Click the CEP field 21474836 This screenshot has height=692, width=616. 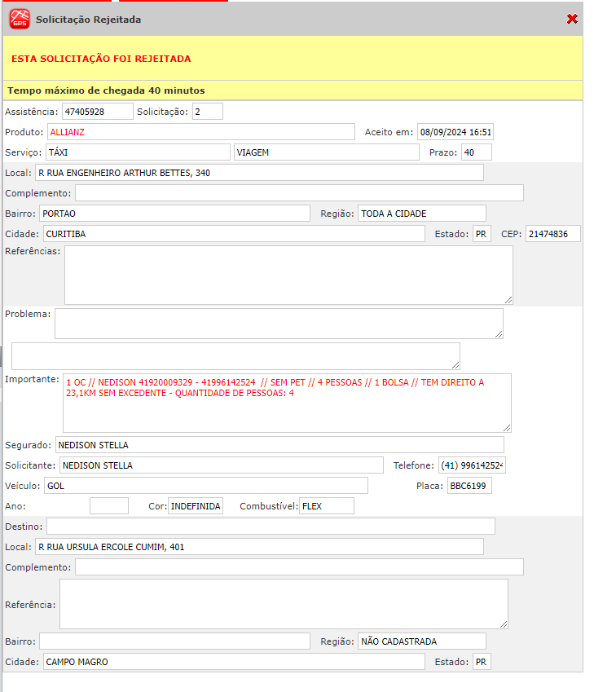click(x=553, y=233)
